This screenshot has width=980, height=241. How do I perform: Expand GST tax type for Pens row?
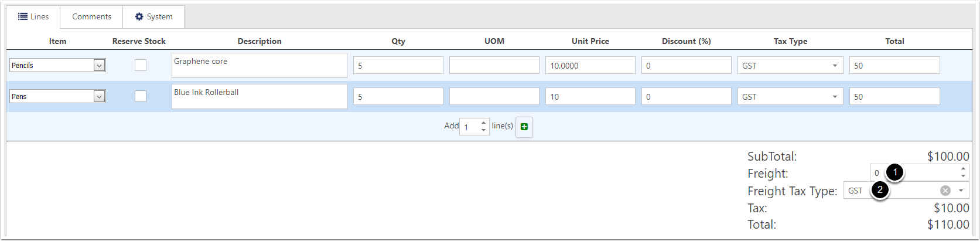[x=790, y=96]
